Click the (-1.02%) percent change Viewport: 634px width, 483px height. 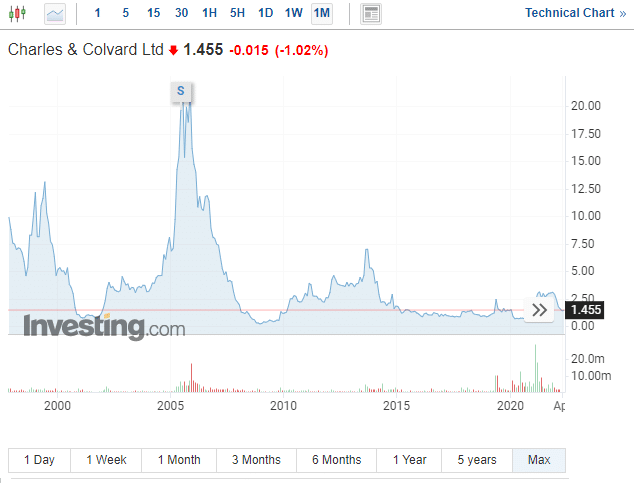tap(302, 51)
